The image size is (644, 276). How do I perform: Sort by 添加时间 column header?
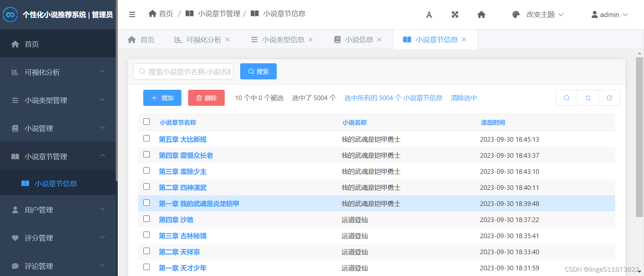click(493, 123)
